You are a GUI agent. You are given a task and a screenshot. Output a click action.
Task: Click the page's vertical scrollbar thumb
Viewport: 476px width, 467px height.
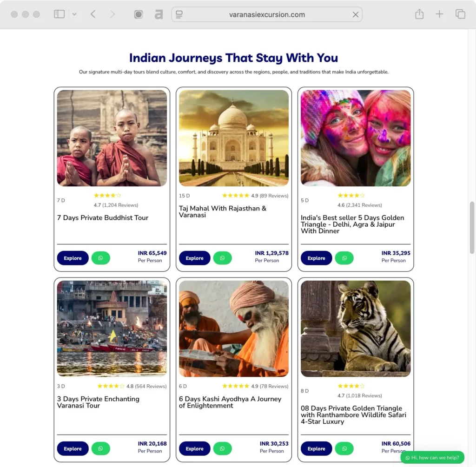coord(472,228)
